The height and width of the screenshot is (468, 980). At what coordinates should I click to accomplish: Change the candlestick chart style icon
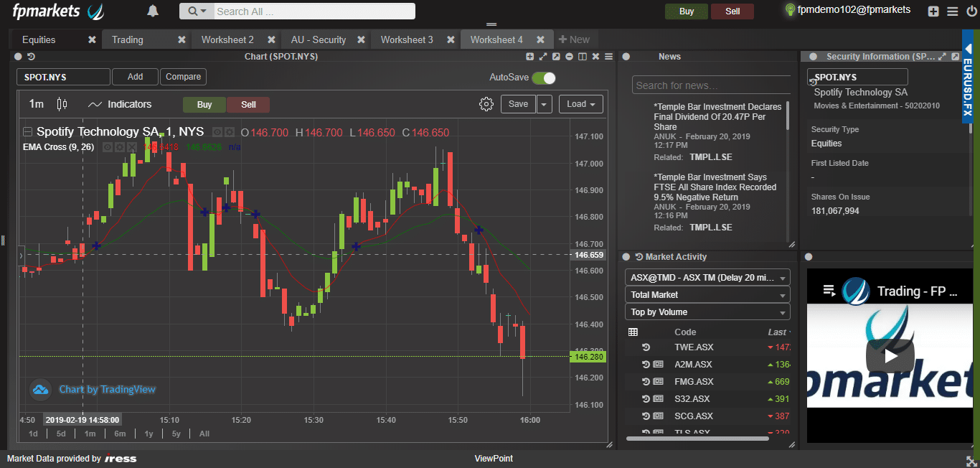point(62,104)
